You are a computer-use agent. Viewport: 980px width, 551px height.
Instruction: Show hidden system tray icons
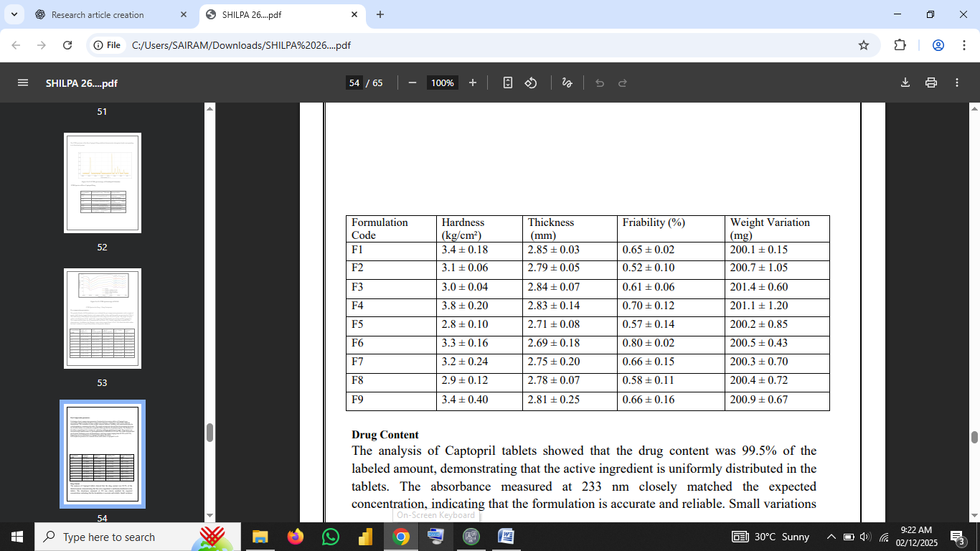click(x=831, y=537)
